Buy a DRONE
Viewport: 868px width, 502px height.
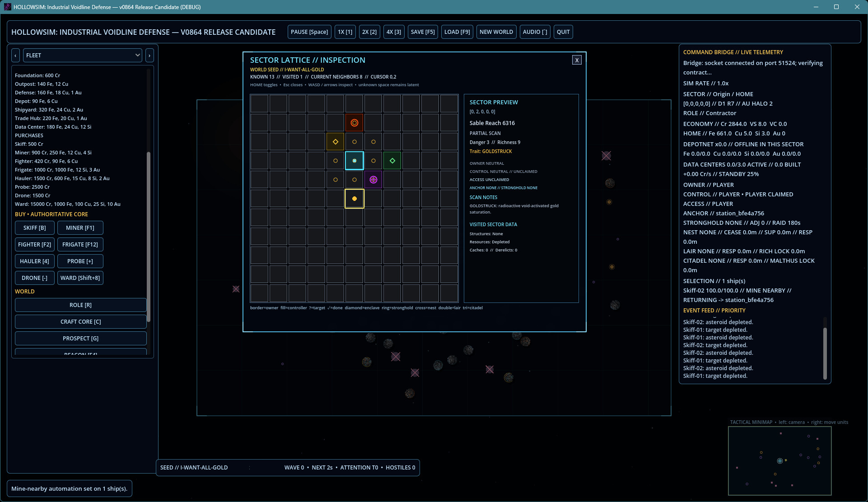pos(35,278)
